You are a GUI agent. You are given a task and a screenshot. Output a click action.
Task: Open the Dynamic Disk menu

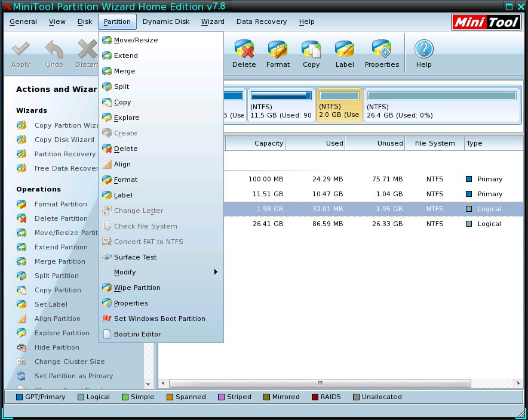pos(166,21)
